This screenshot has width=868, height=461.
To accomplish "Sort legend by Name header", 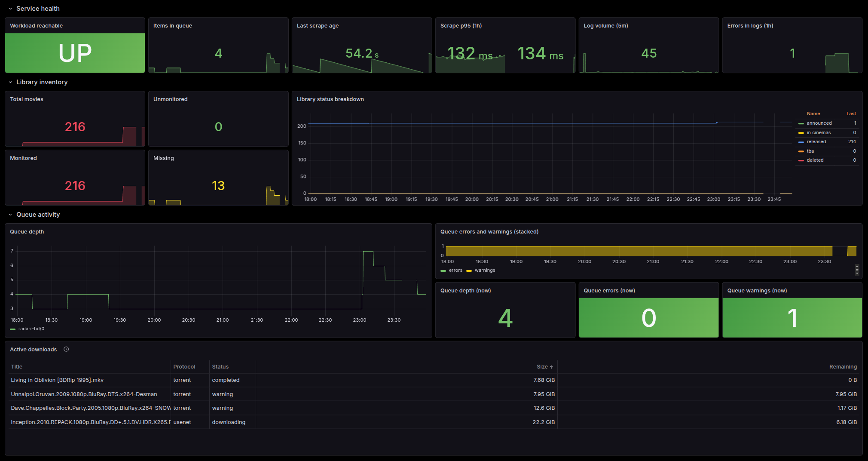I will click(x=813, y=114).
